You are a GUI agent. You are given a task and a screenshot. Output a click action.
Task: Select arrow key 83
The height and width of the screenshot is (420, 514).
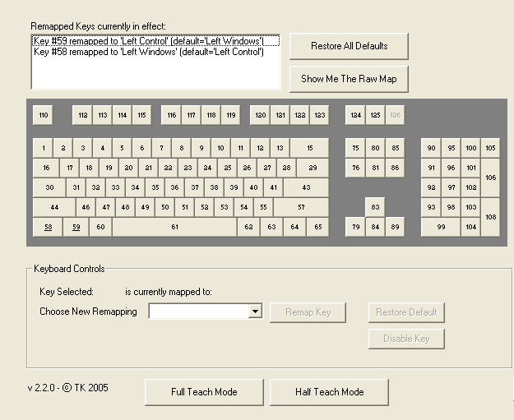(376, 207)
